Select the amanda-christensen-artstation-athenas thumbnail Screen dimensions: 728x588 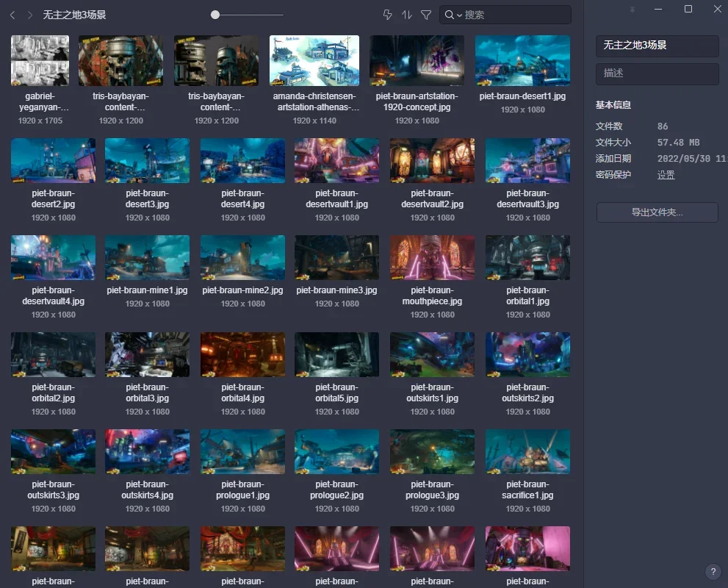314,60
